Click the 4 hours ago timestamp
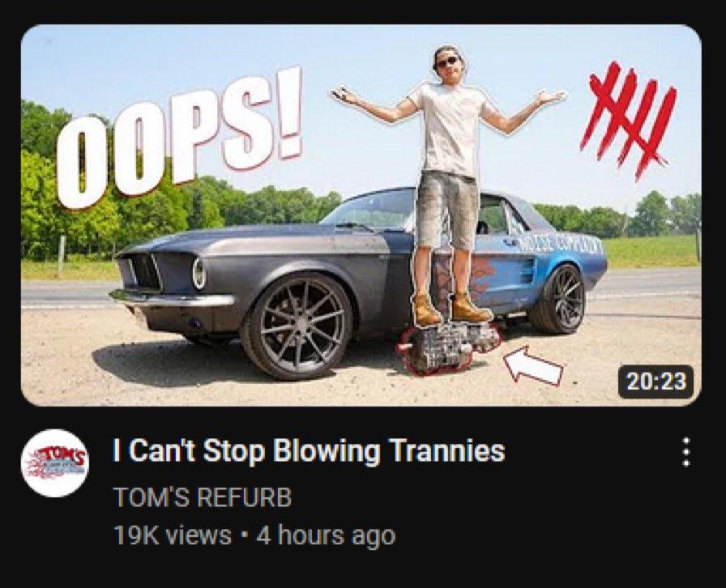 point(326,535)
